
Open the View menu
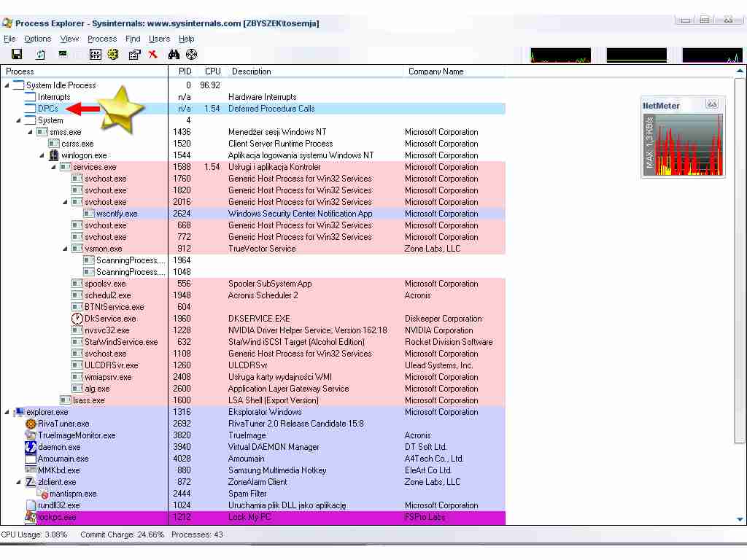[69, 39]
